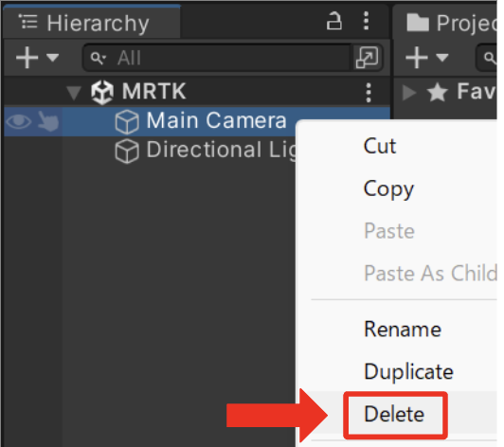Viewport: 504px width, 447px height.
Task: Click the Directional Light cube icon
Action: point(127,151)
